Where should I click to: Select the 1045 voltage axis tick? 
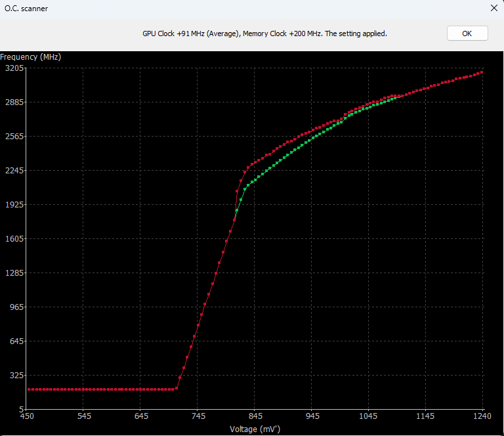(369, 416)
